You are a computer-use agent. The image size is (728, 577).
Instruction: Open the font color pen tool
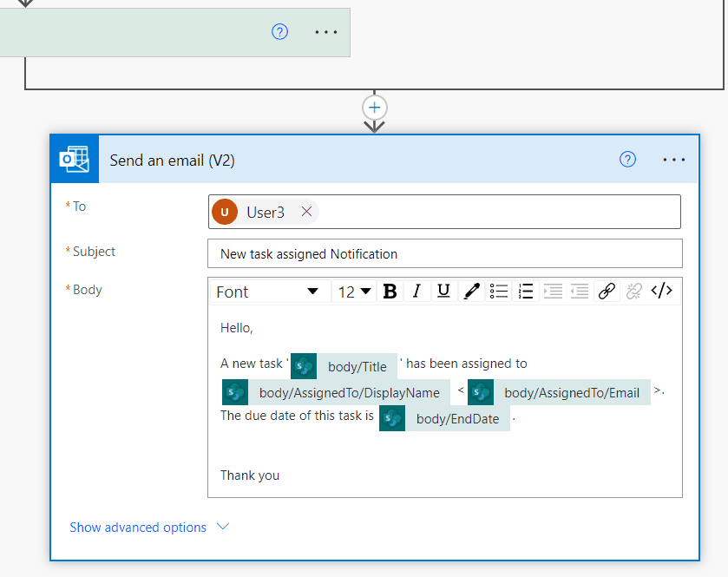tap(471, 292)
